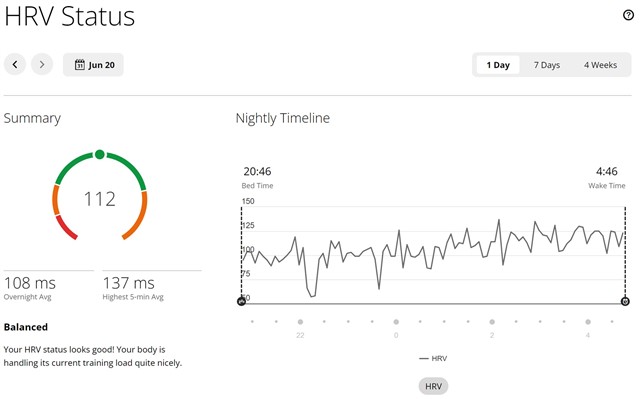Switch to the 4 Weeks view
Screen dimensions: 640x399
click(600, 65)
